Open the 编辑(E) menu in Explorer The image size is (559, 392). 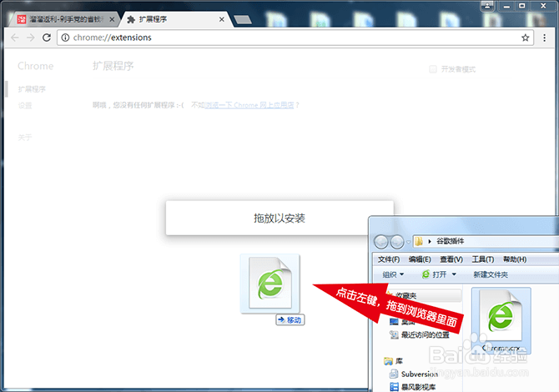click(x=419, y=259)
